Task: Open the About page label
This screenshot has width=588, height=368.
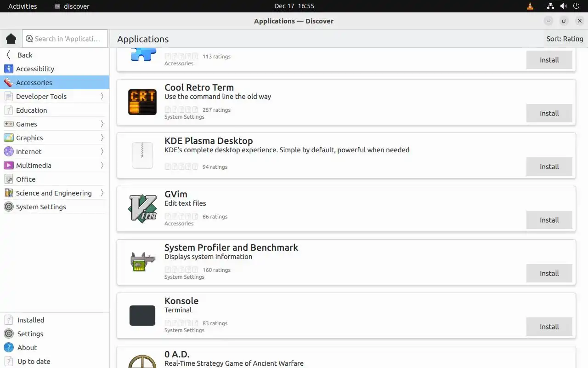Action: (x=27, y=348)
